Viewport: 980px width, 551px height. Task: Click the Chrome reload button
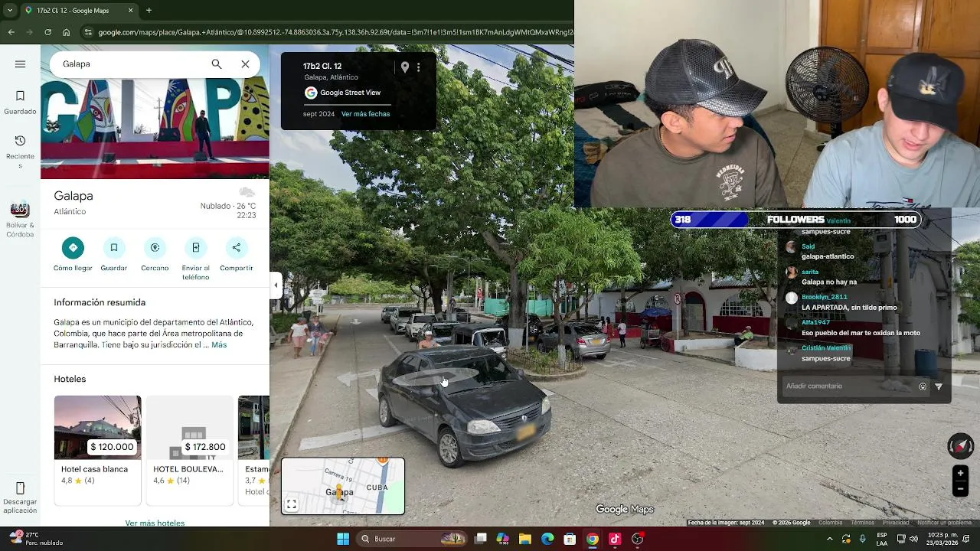[x=47, y=32]
